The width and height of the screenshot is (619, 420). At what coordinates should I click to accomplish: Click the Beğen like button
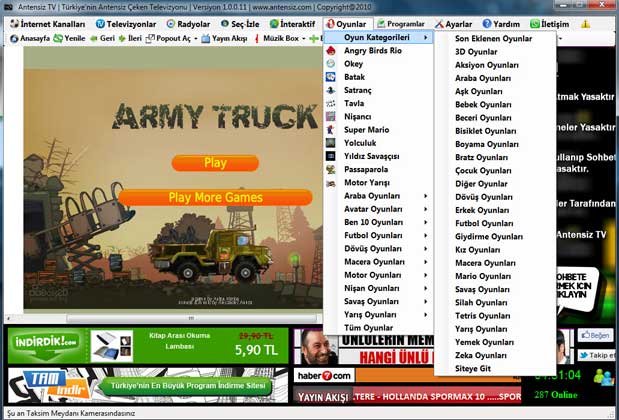click(x=595, y=336)
